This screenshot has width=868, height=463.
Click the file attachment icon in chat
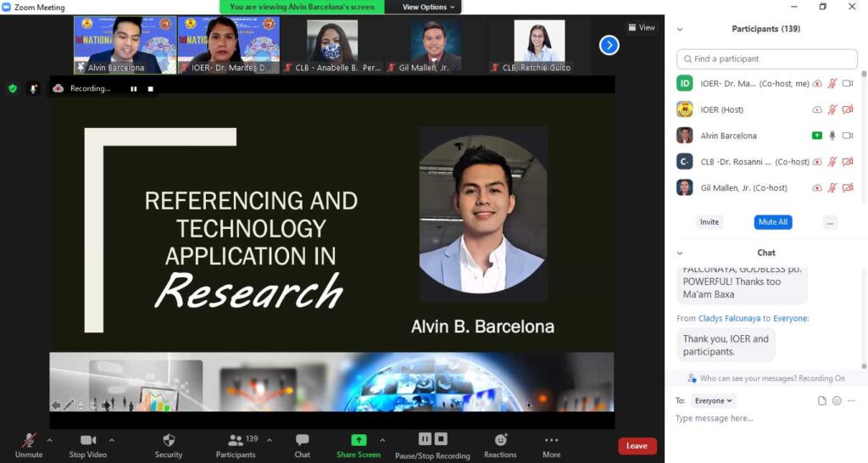(x=821, y=400)
